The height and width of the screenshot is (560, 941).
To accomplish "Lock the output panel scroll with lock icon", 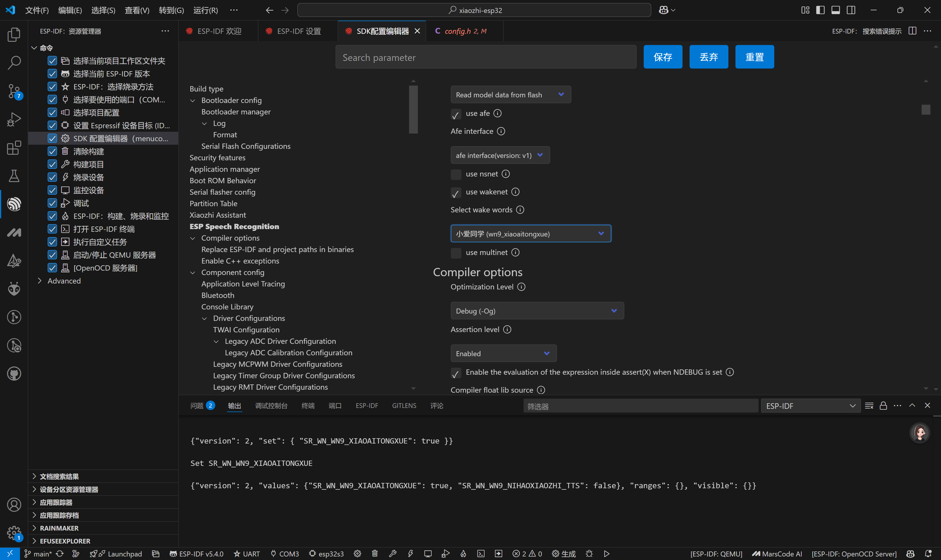I will pyautogui.click(x=883, y=406).
